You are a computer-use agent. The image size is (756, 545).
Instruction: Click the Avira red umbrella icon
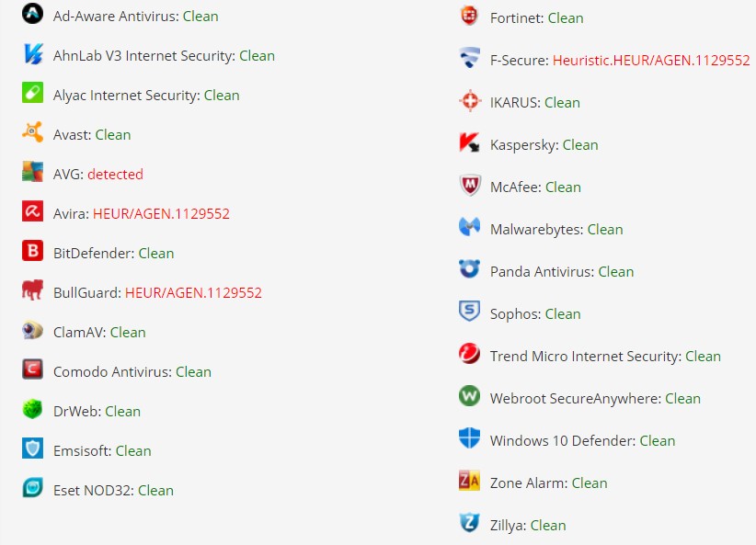[x=33, y=211]
